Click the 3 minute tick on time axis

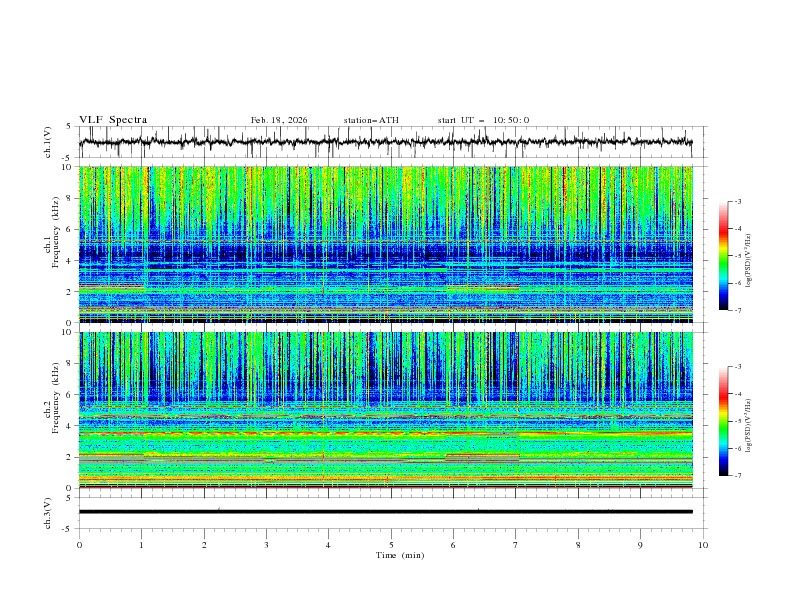pos(266,545)
